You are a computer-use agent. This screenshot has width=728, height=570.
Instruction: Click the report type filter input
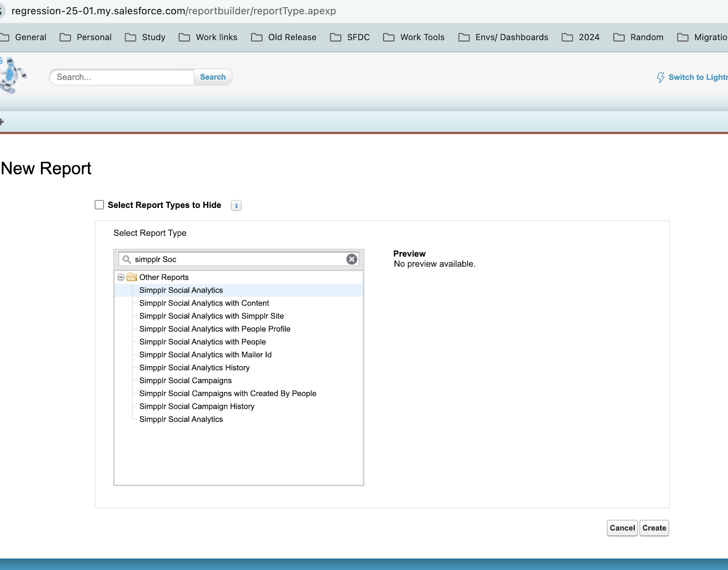[239, 259]
